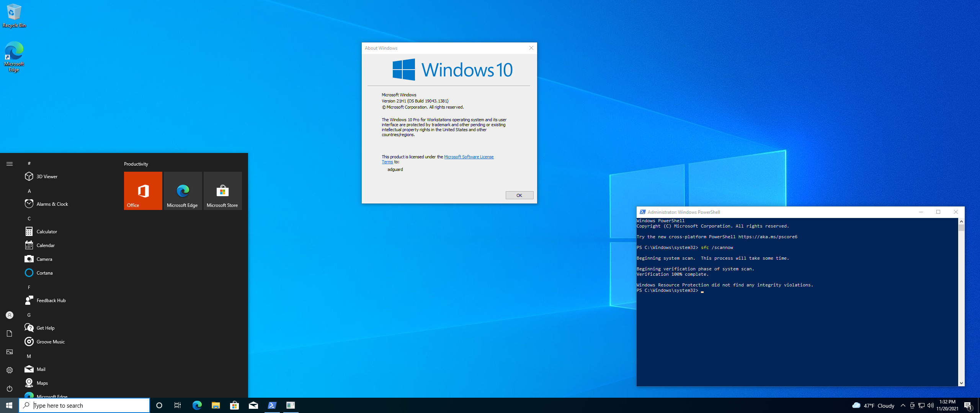Click letter F section header

[x=29, y=287]
